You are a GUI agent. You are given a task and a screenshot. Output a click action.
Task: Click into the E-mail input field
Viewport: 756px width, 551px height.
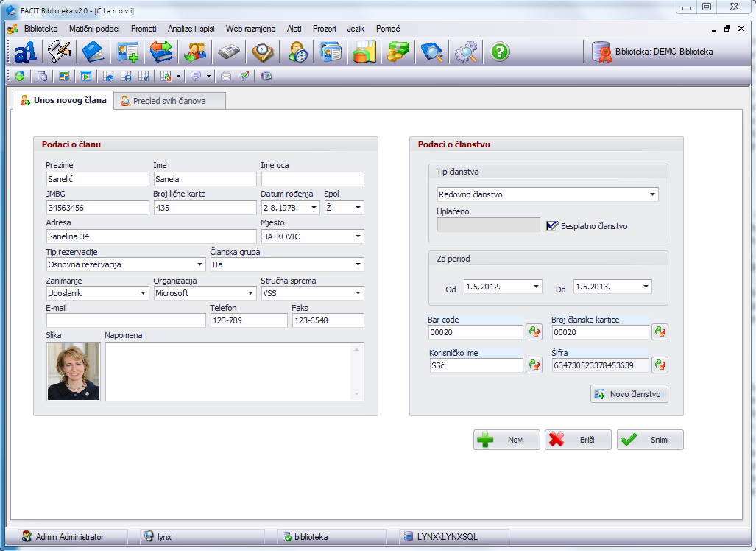tap(126, 320)
